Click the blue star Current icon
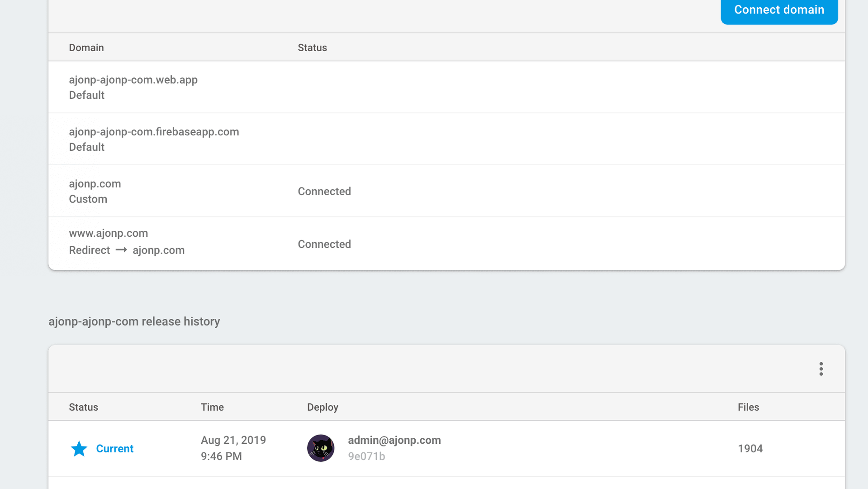 tap(79, 449)
